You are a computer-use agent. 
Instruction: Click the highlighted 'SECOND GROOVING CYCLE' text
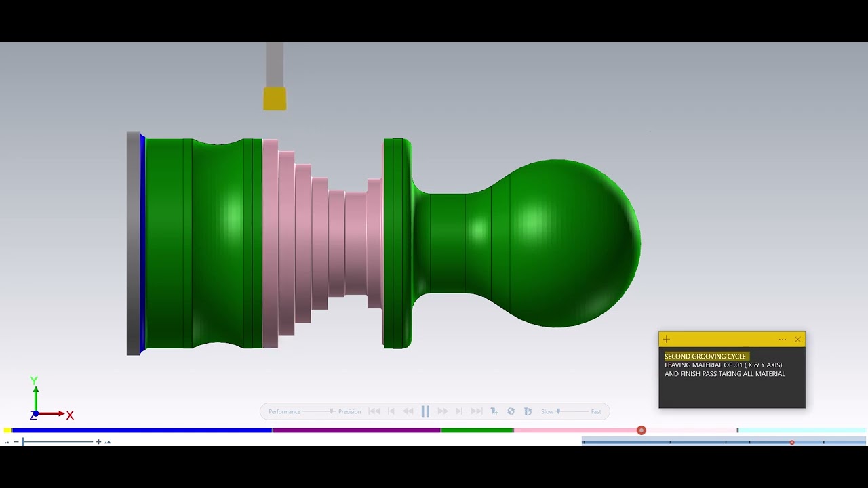705,356
